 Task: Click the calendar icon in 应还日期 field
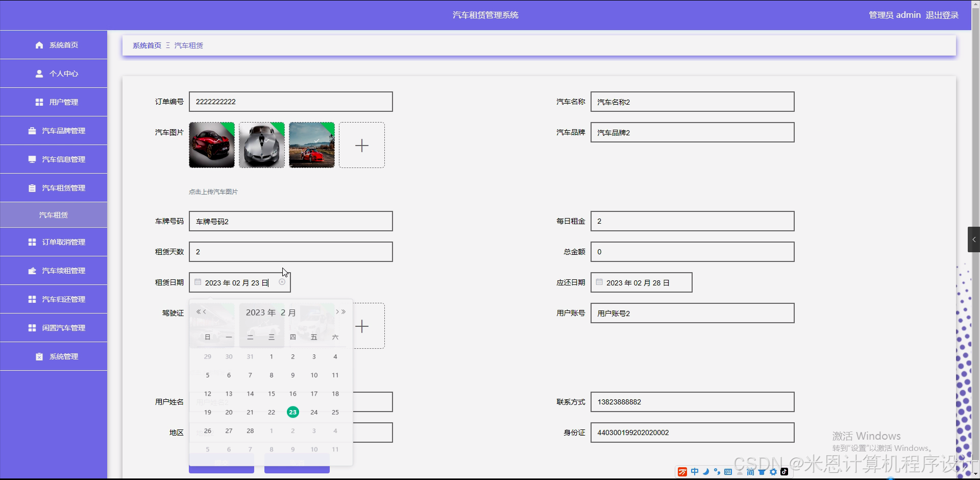coord(599,282)
